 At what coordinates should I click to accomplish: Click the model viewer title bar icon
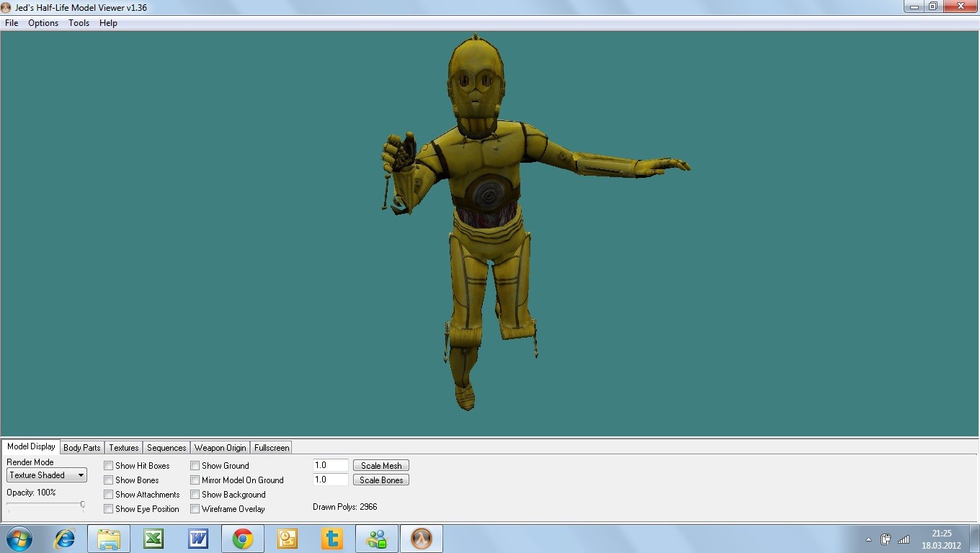[6, 6]
